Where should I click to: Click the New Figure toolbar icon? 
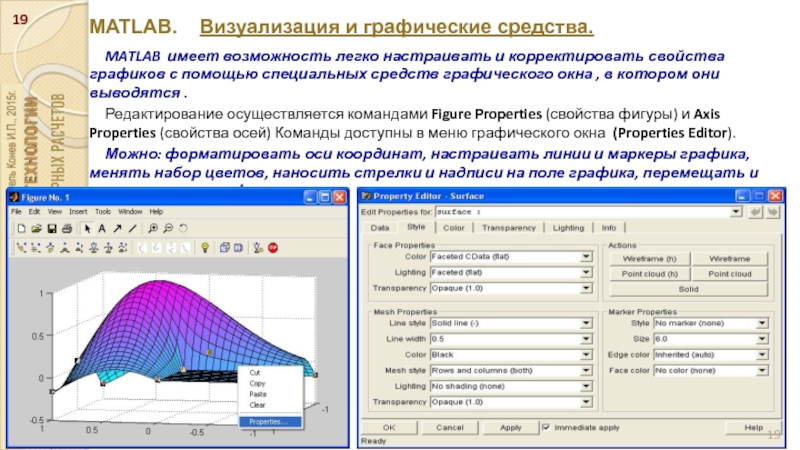click(21, 228)
